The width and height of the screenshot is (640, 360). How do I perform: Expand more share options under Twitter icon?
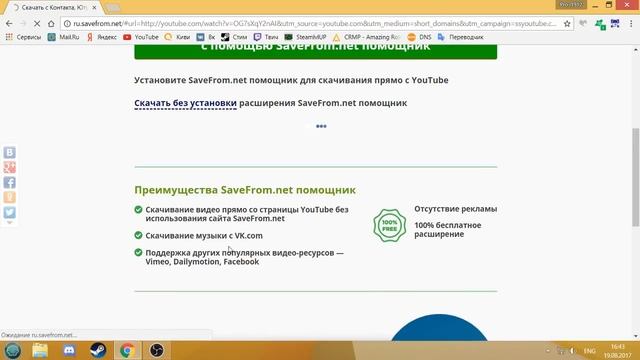pos(9,223)
